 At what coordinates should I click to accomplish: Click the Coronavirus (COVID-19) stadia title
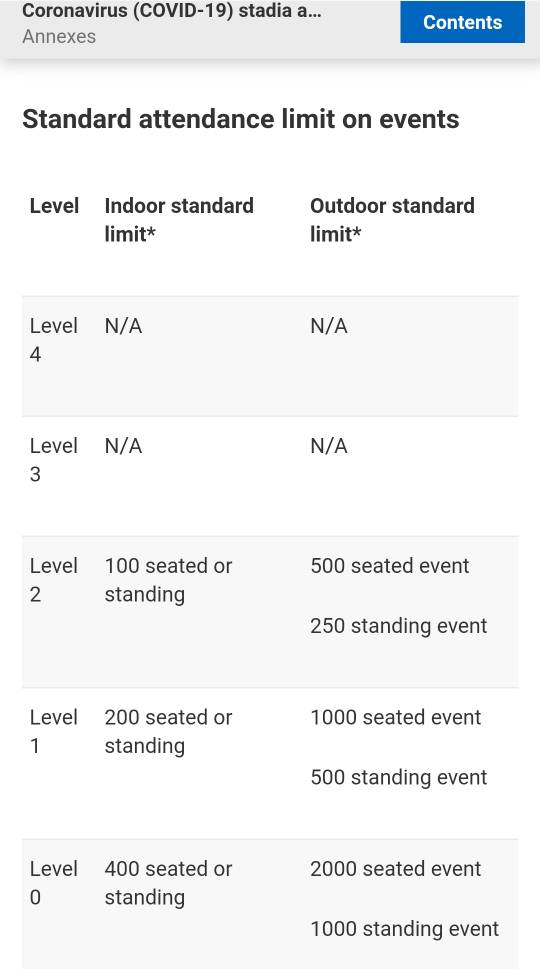coord(172,11)
